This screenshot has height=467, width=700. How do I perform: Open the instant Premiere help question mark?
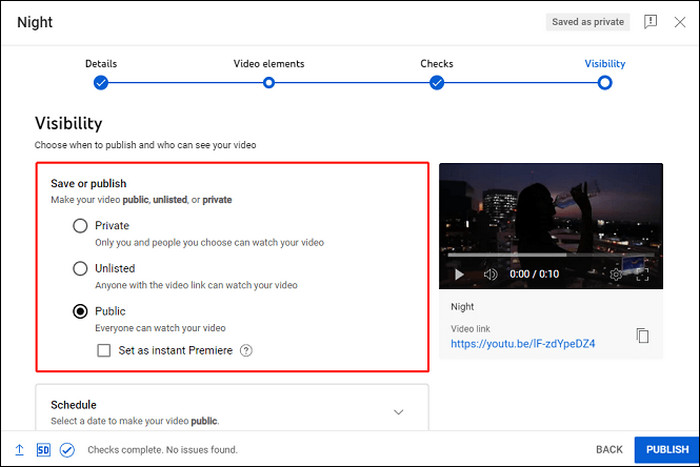246,350
